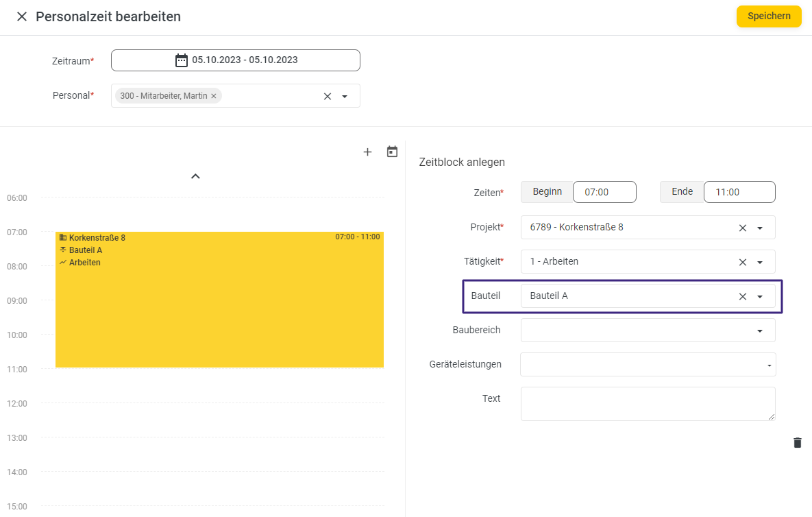
Task: Remove the '300 - Mitarbeiter, Martin' chip
Action: (x=213, y=96)
